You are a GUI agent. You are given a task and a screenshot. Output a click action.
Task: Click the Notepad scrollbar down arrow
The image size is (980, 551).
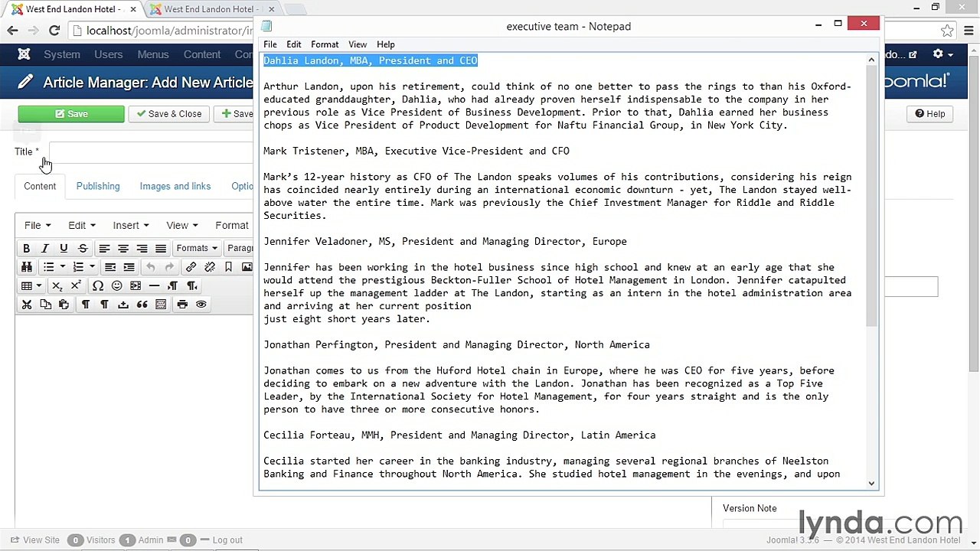[x=871, y=484]
